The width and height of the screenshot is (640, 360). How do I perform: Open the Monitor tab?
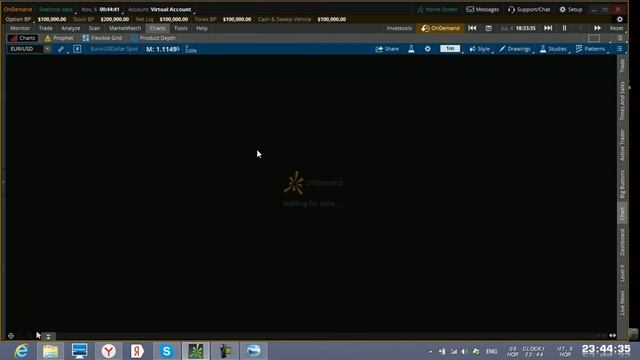tap(20, 28)
